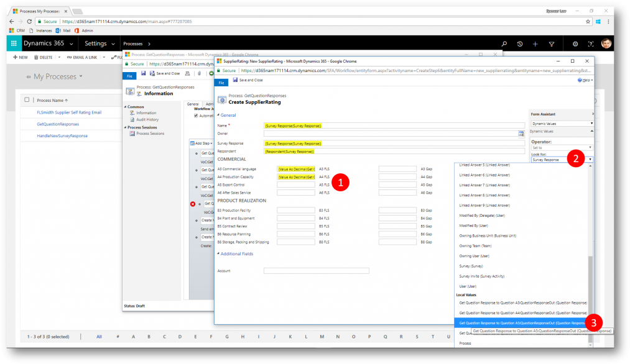Toggle the select-all checkbox beside Process Name

pyautogui.click(x=27, y=100)
